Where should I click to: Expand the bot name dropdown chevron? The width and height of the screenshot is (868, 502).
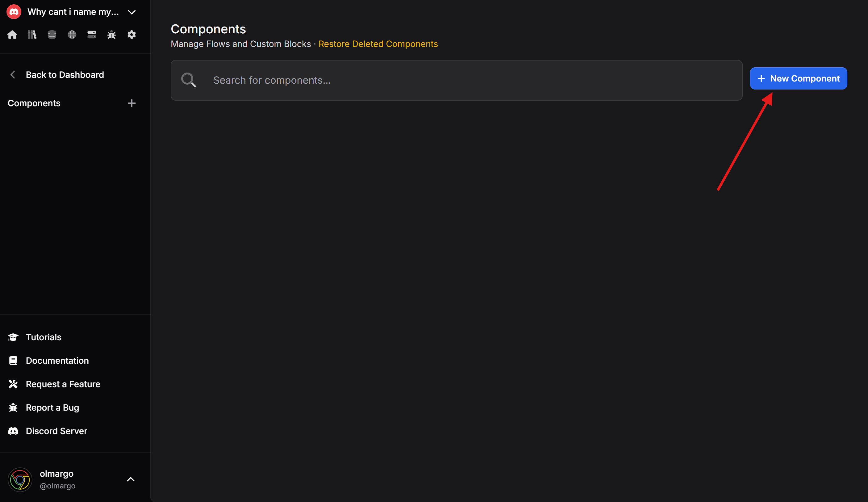pyautogui.click(x=131, y=12)
